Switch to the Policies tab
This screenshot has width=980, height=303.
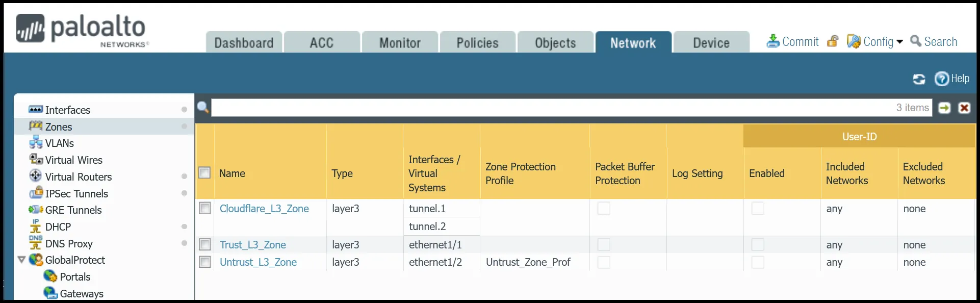(477, 42)
